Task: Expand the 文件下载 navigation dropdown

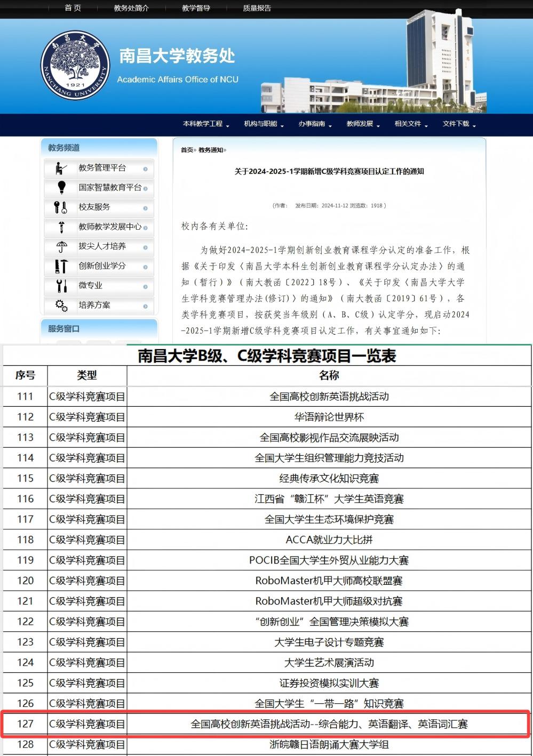Action: tap(459, 124)
